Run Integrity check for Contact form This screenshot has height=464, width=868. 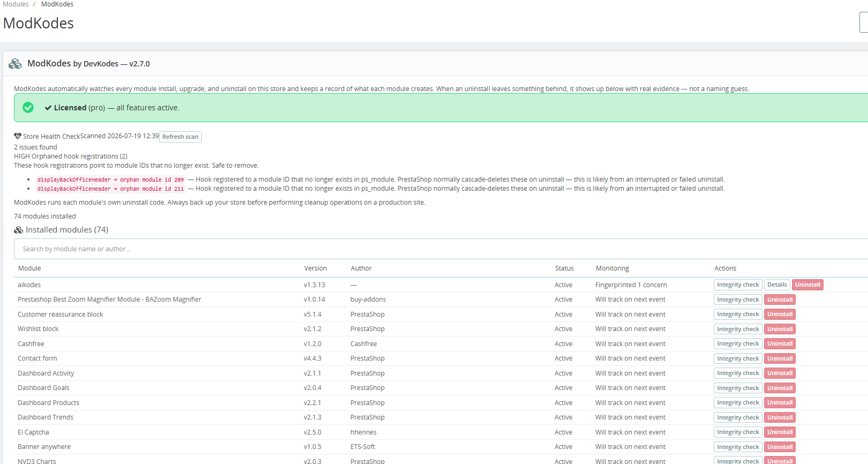[x=738, y=358]
